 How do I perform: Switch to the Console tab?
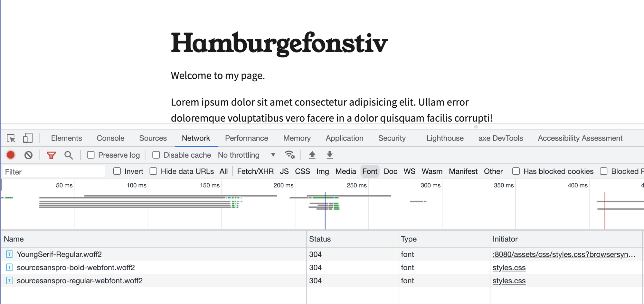pos(110,138)
